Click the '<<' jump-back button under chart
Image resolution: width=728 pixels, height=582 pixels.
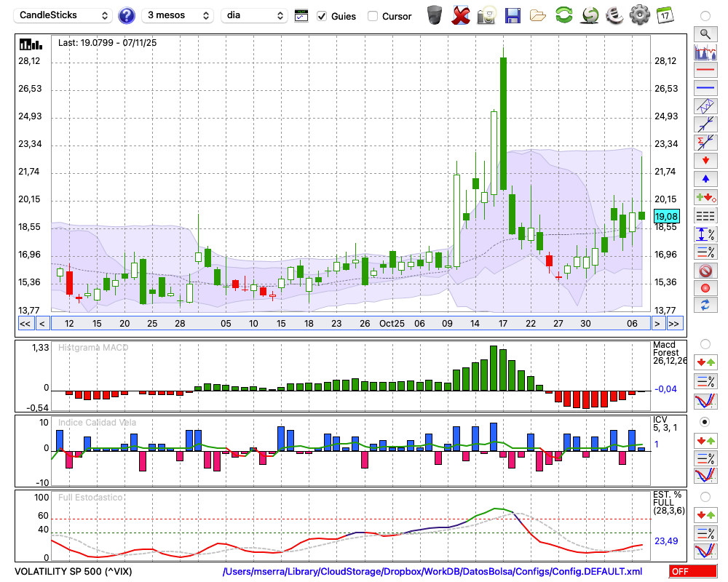(x=25, y=324)
